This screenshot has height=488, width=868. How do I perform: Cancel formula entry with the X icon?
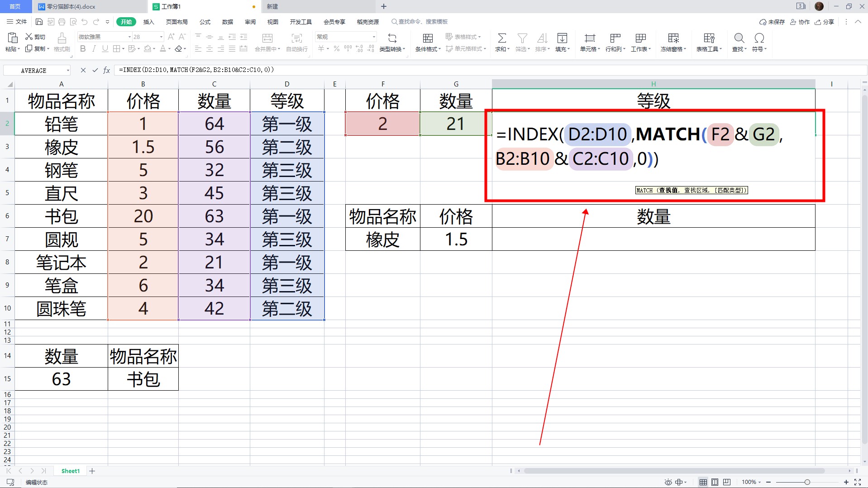83,70
